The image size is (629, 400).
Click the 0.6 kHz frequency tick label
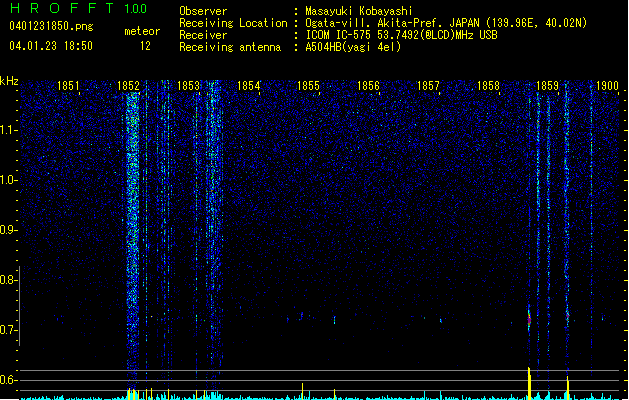8,380
